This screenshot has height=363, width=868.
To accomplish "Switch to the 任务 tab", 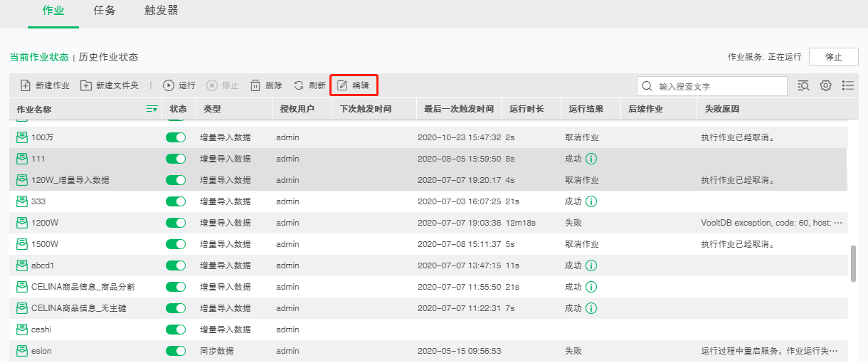I will pos(105,11).
